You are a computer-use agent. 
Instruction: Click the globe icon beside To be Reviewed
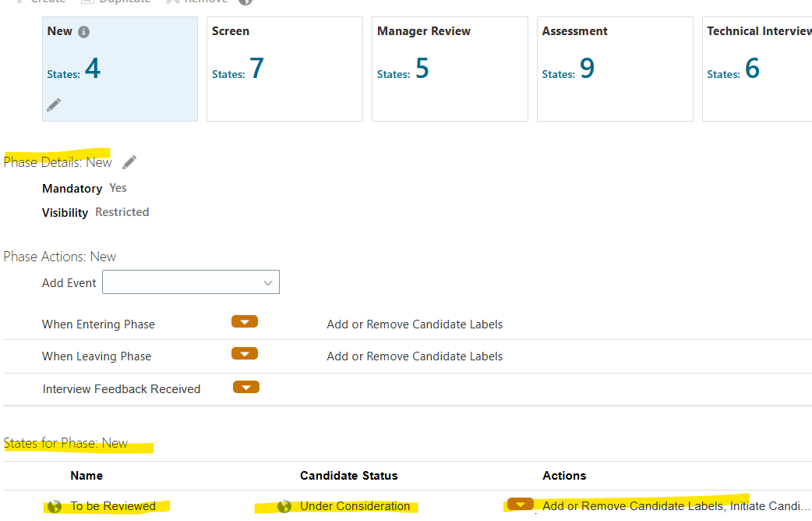click(53, 506)
